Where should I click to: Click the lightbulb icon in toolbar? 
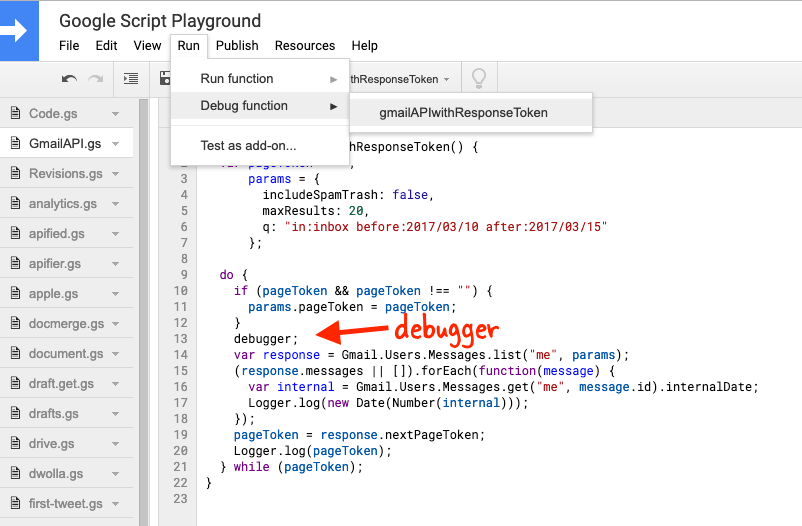click(479, 78)
